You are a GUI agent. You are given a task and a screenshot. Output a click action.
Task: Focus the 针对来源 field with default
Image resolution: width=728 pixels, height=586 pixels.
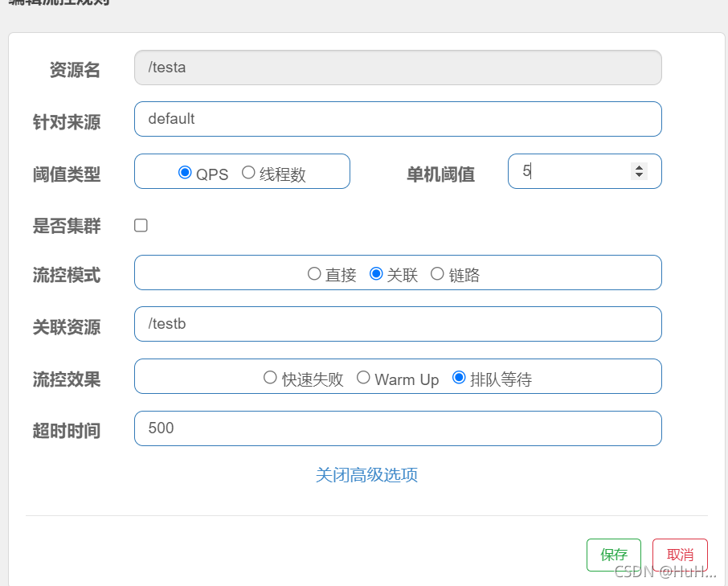[x=398, y=119]
